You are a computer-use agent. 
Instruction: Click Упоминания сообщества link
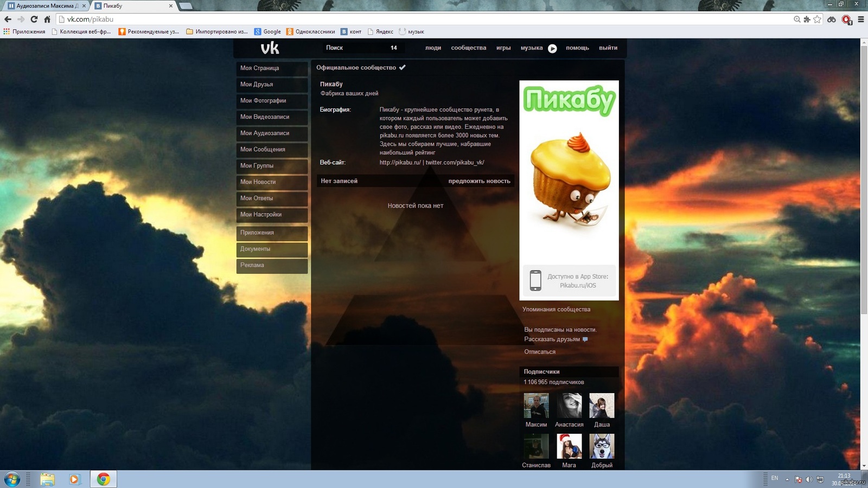[x=556, y=309]
